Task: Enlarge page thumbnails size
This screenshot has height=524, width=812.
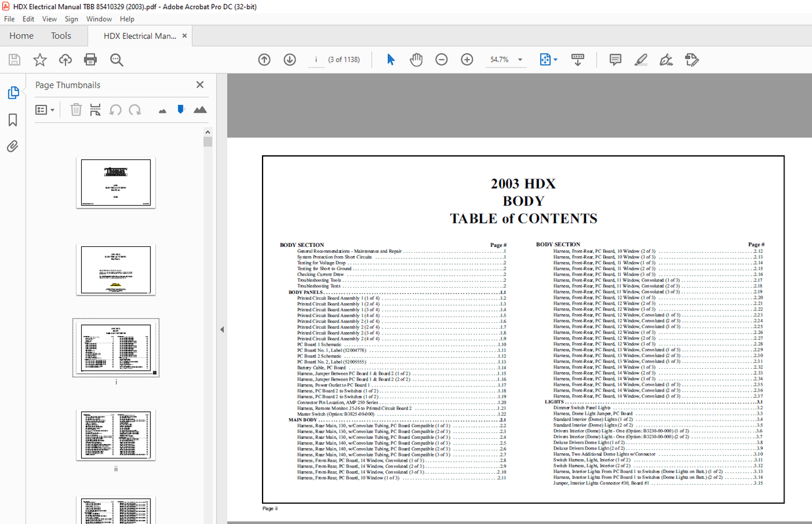Action: coord(200,109)
